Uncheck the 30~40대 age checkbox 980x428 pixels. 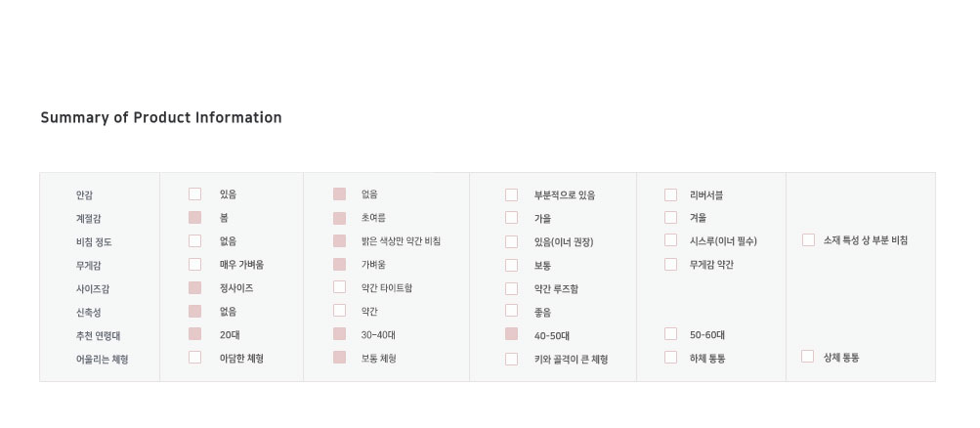pyautogui.click(x=340, y=334)
